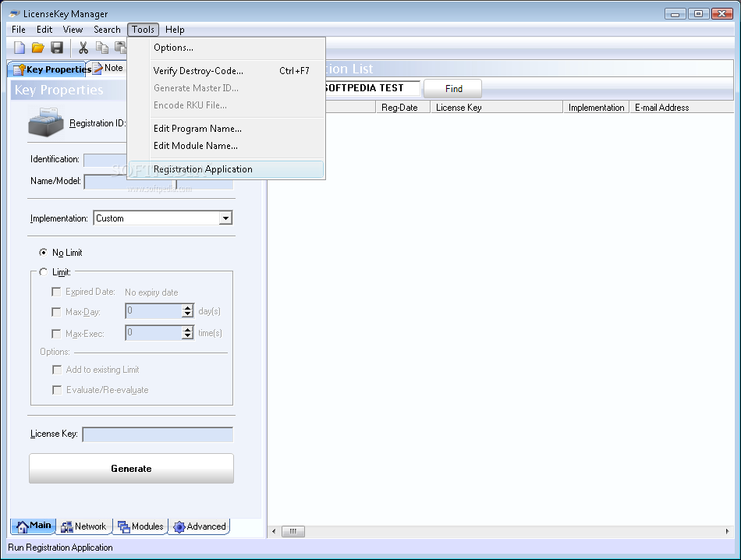This screenshot has width=741, height=560.
Task: Select the No Limit radio button
Action: 43,253
